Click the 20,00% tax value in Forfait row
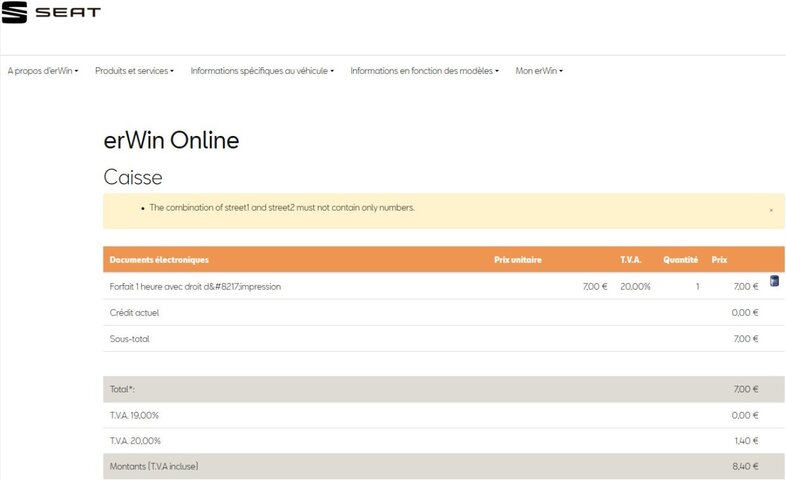This screenshot has width=786, height=480. 635,287
